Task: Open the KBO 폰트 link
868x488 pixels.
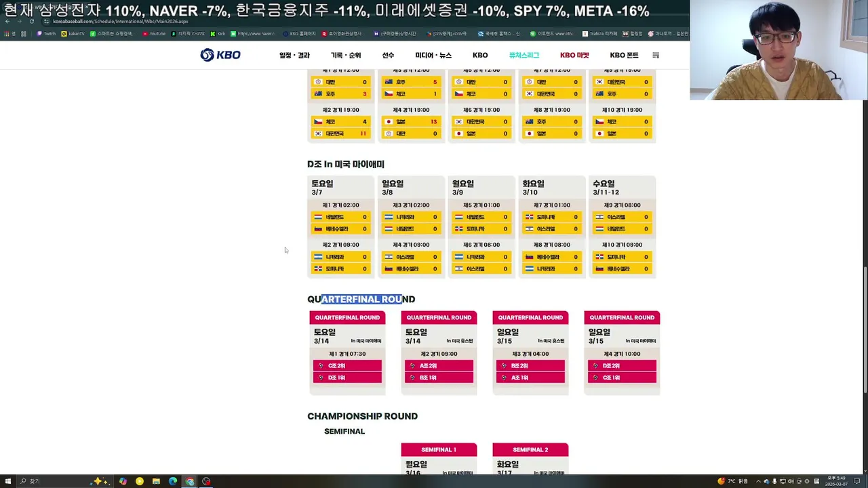Action: point(624,56)
